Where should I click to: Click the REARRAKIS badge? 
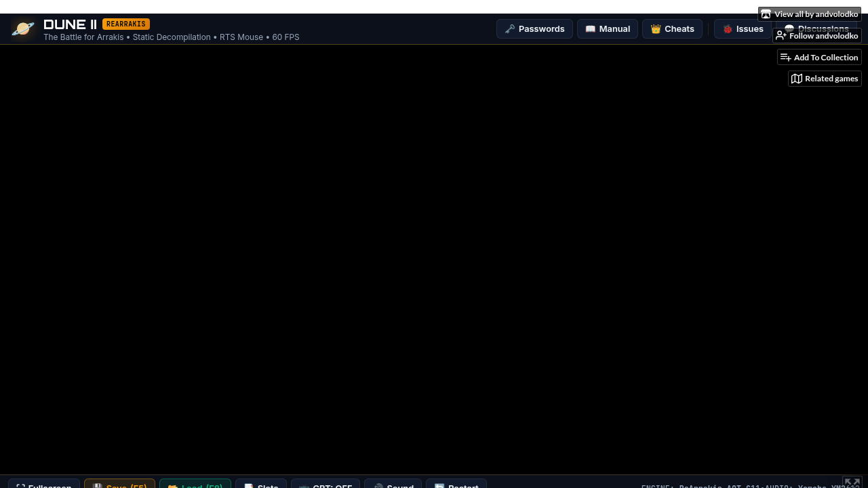126,24
